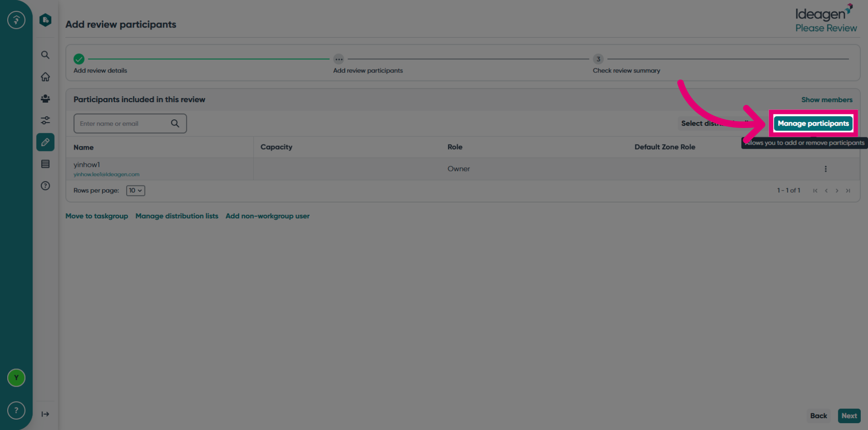Go to Home via sidebar house icon
Viewport: 868px width, 430px height.
click(x=45, y=77)
